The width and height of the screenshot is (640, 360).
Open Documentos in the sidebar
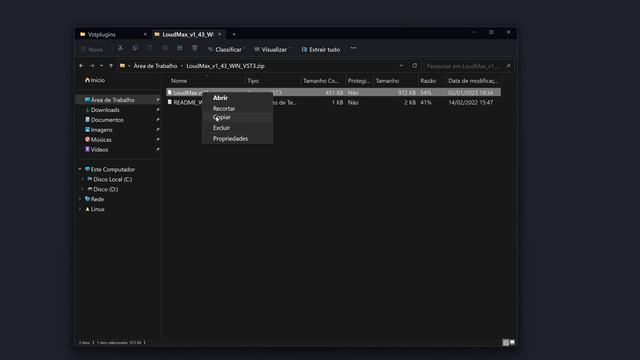tap(104, 120)
